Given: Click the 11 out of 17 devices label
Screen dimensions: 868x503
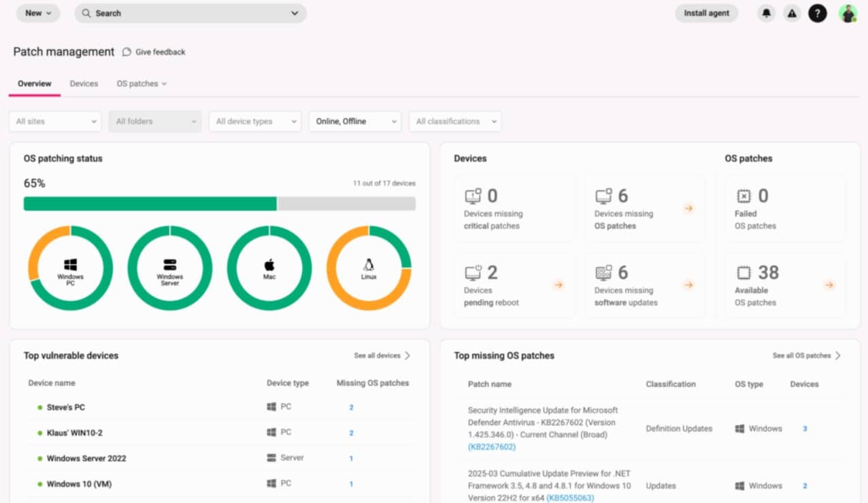Looking at the screenshot, I should (384, 184).
